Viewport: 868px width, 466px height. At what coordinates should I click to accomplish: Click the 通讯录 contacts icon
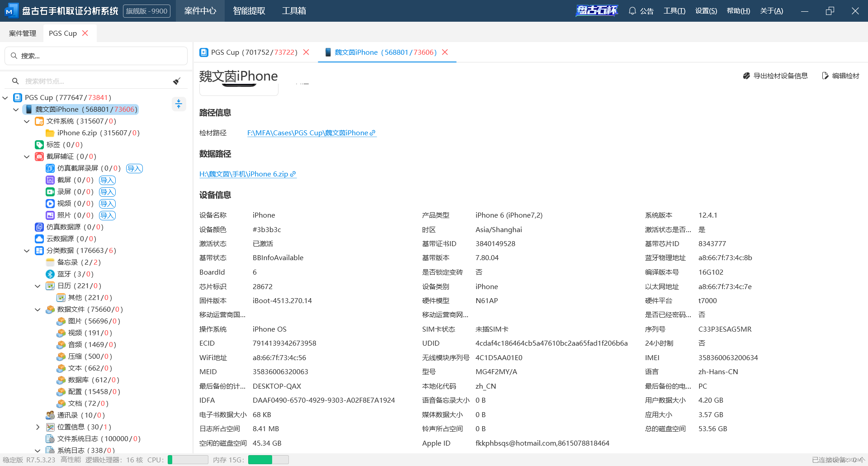[x=50, y=415]
